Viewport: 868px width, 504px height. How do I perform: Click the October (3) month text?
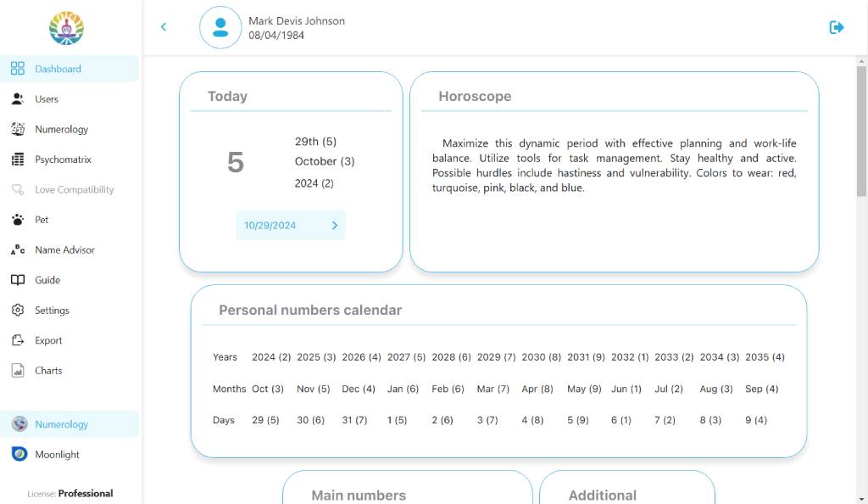[x=325, y=161]
